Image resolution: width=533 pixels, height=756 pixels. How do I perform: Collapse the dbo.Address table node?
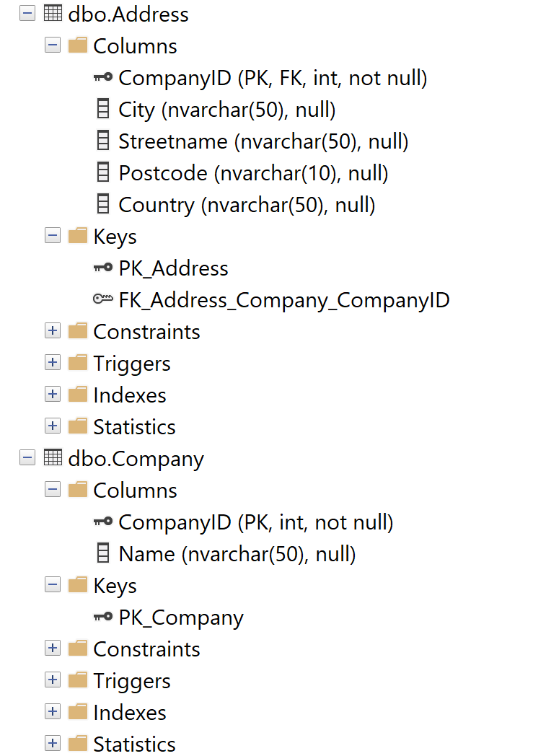[27, 14]
